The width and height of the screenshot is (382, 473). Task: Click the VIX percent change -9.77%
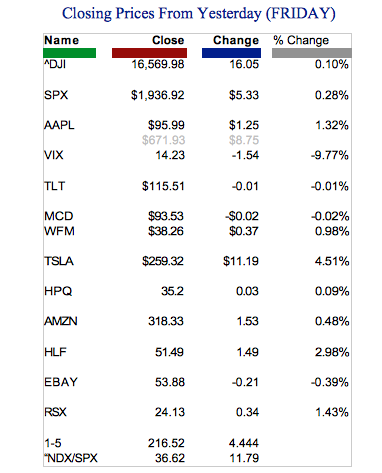coord(329,155)
